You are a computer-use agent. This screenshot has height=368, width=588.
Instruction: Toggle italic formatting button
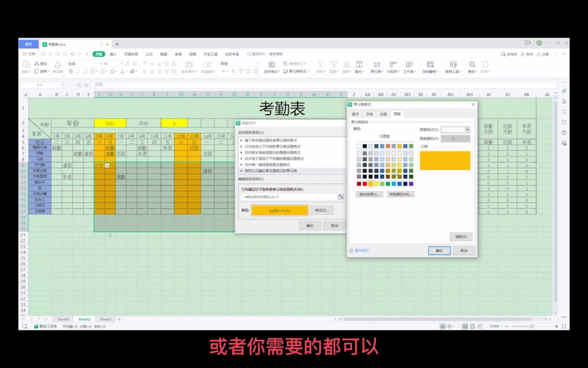78,71
